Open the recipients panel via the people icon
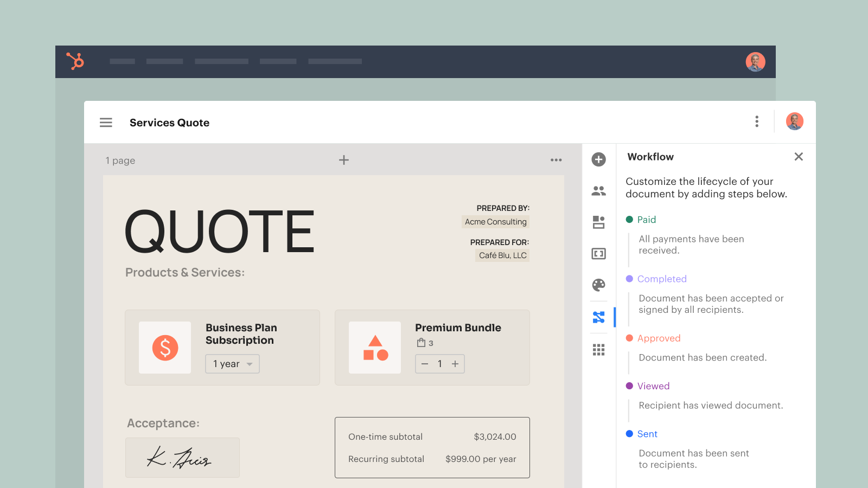Image resolution: width=868 pixels, height=488 pixels. pos(598,190)
